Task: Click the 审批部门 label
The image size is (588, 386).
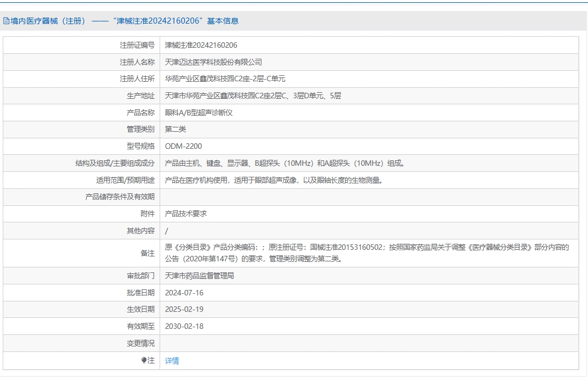Action: (140, 276)
